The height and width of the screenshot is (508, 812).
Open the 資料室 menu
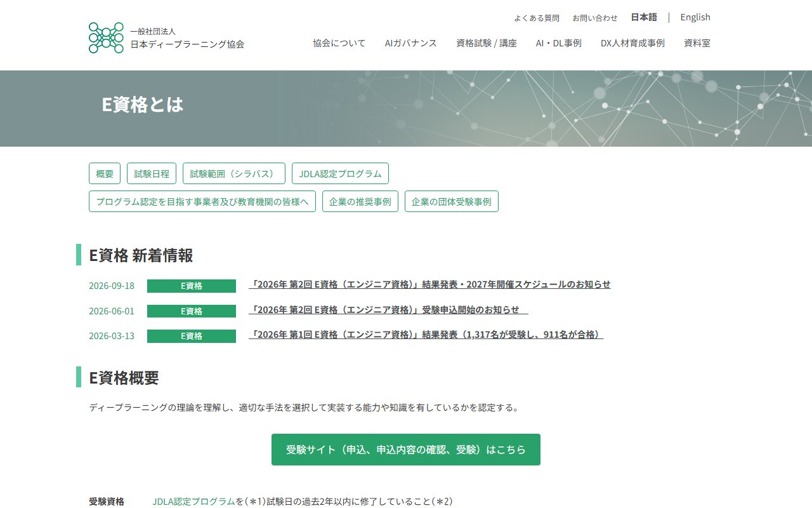(x=697, y=43)
